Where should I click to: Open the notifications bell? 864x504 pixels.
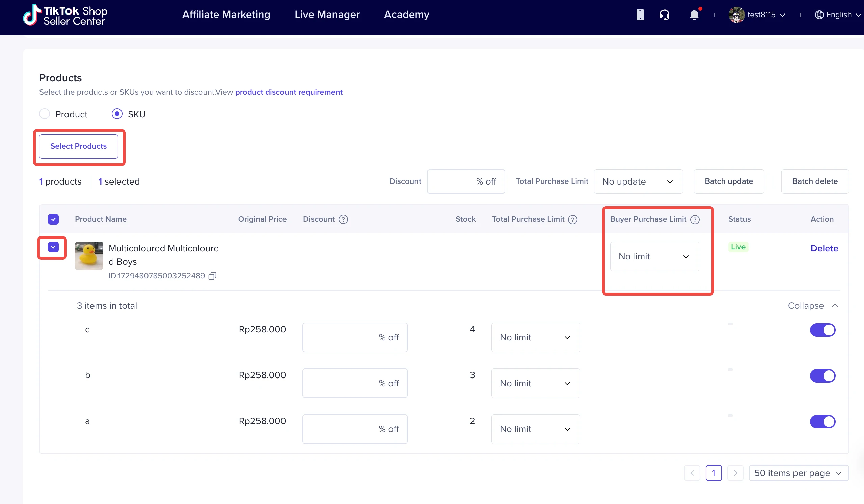(x=694, y=15)
